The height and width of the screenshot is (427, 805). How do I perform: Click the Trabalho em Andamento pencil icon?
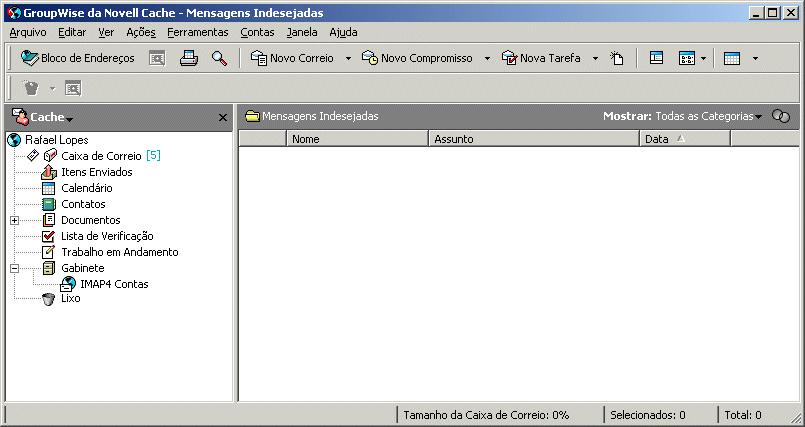tap(49, 251)
